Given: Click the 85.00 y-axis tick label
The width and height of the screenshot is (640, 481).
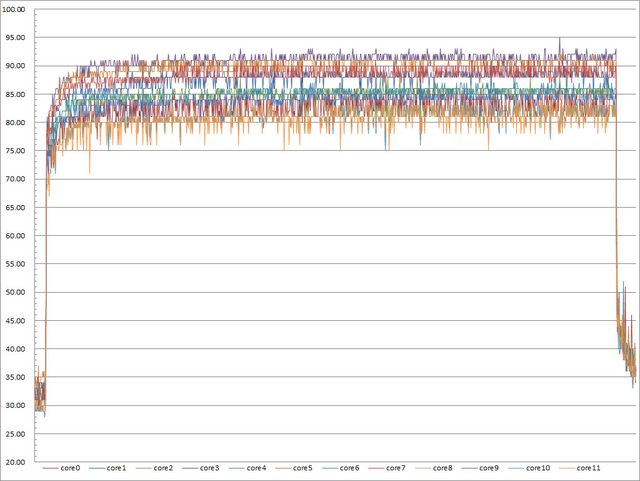Looking at the screenshot, I should click(x=17, y=94).
